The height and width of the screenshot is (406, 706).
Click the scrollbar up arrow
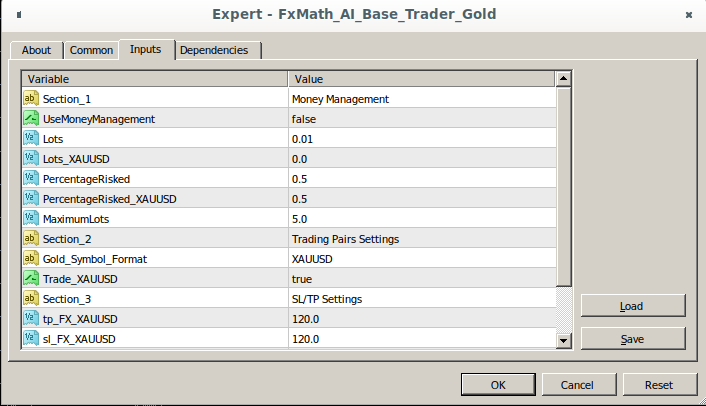click(x=563, y=79)
